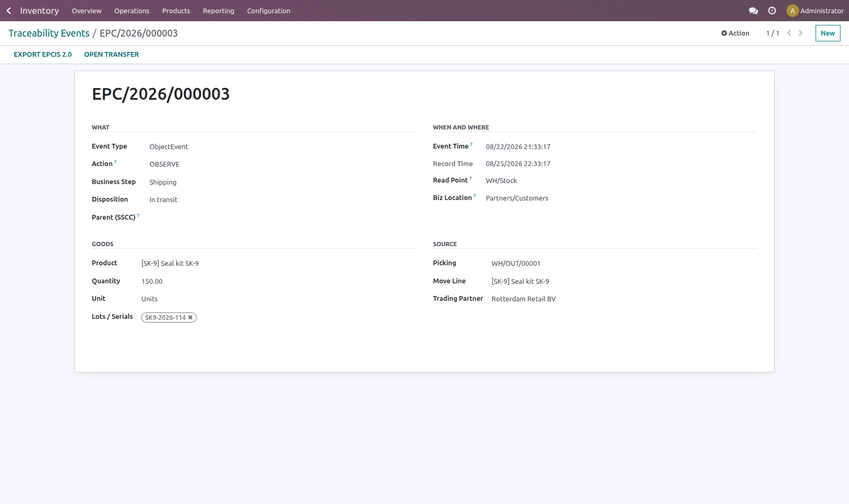Go to next record arrow
Image resolution: width=849 pixels, height=504 pixels.
[x=801, y=33]
